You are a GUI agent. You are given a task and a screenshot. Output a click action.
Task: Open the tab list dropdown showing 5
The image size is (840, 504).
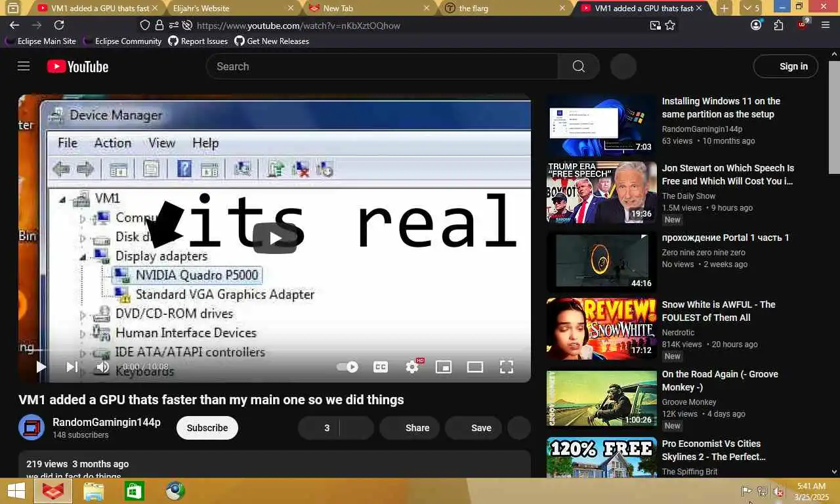click(751, 8)
